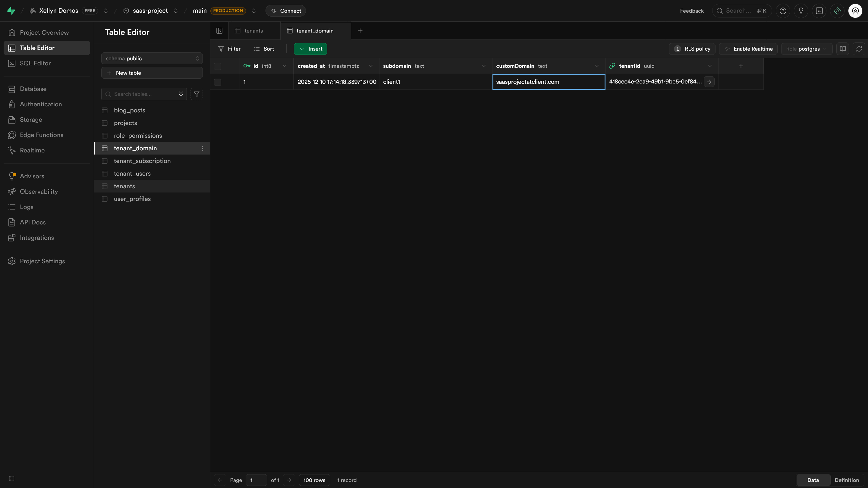Open the main branch switcher chevrons
The height and width of the screenshot is (488, 868).
coord(254,11)
